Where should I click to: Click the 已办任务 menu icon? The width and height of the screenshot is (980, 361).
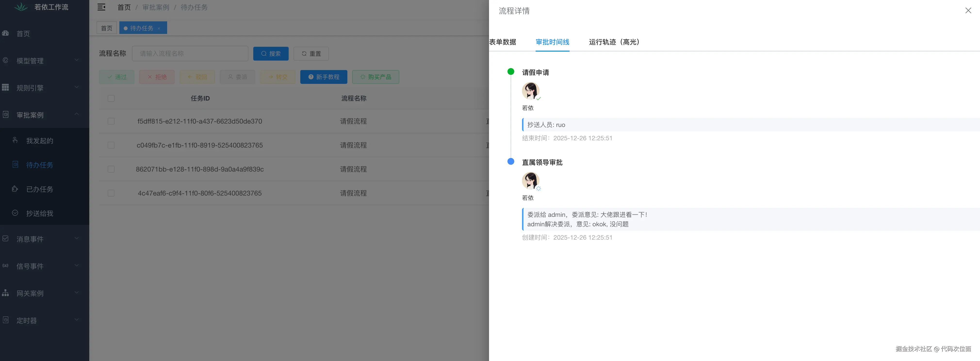pos(15,189)
